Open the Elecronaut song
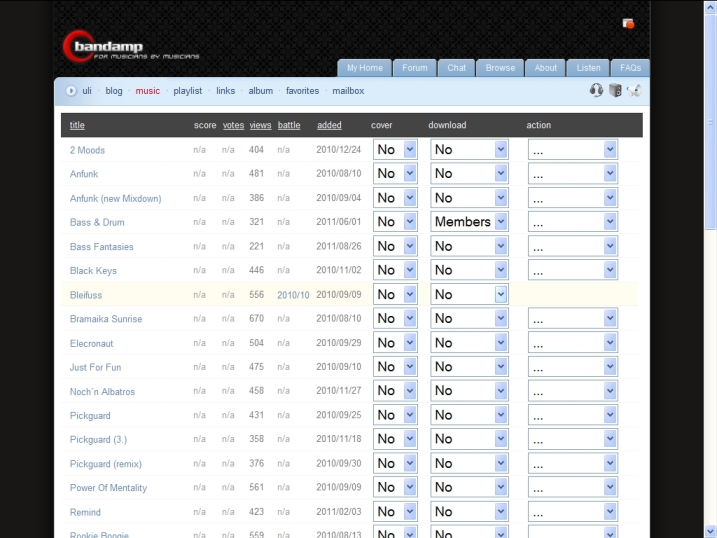Screen dimensions: 717x538 pyautogui.click(x=91, y=343)
